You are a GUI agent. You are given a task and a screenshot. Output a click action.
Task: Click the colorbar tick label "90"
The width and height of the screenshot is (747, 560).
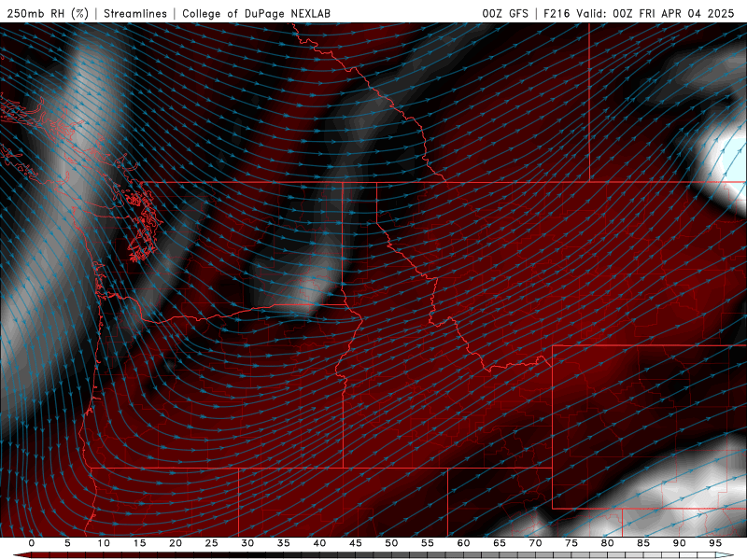pyautogui.click(x=680, y=543)
